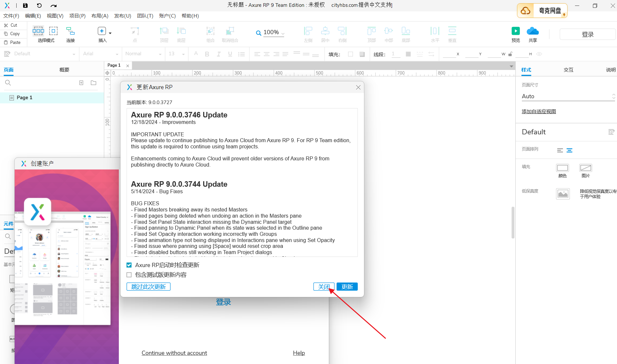Click the 关闭 button in update dialog
The width and height of the screenshot is (617, 364).
[x=324, y=287]
